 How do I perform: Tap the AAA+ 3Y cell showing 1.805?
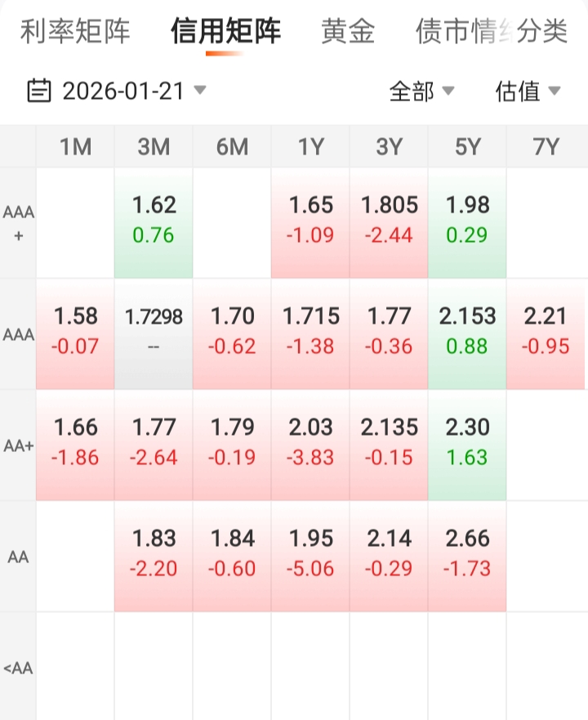pos(389,221)
